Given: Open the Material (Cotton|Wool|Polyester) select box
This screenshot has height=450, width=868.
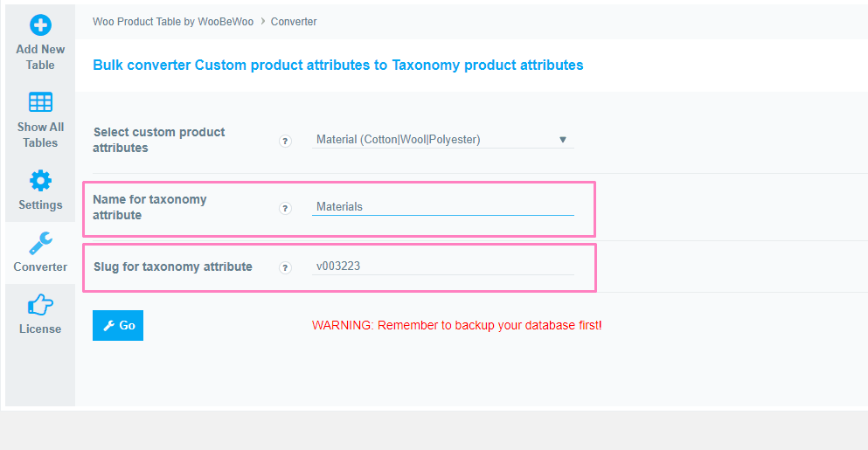Looking at the screenshot, I should (443, 140).
